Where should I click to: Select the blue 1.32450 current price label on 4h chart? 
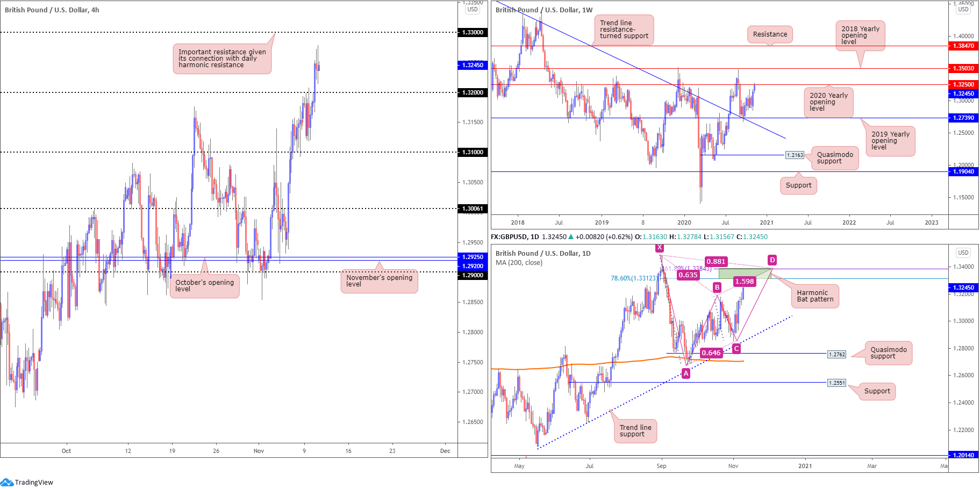(x=473, y=65)
